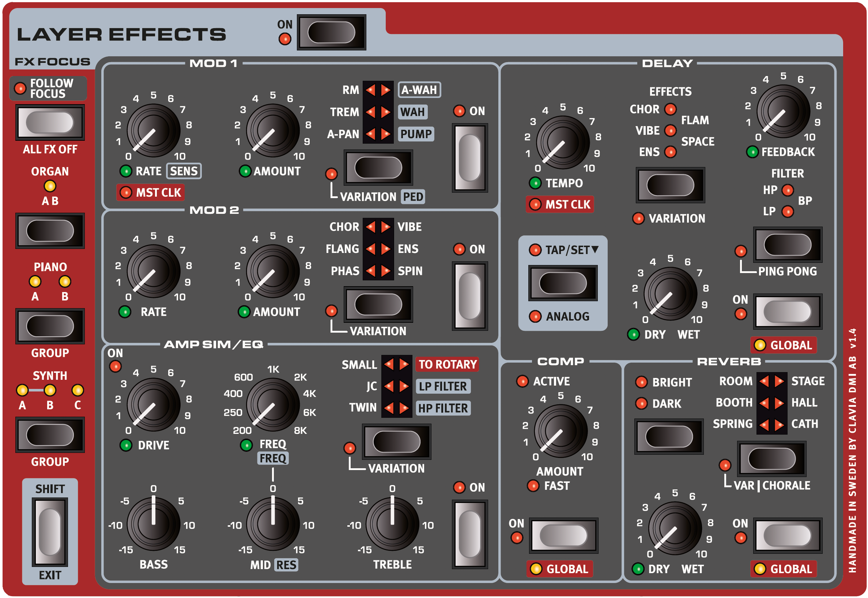Click the ANALOG mode LED
Screen dimensions: 868x598
(x=535, y=316)
